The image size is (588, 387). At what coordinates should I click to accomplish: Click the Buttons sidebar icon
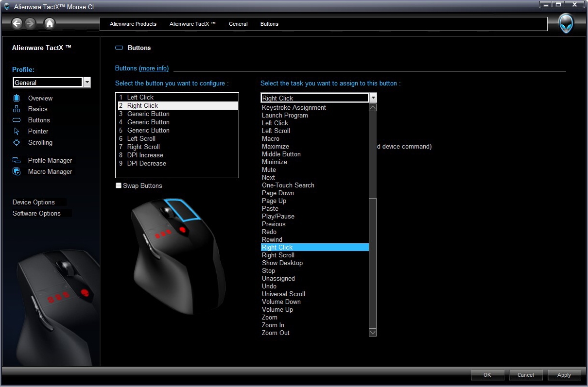coord(16,120)
